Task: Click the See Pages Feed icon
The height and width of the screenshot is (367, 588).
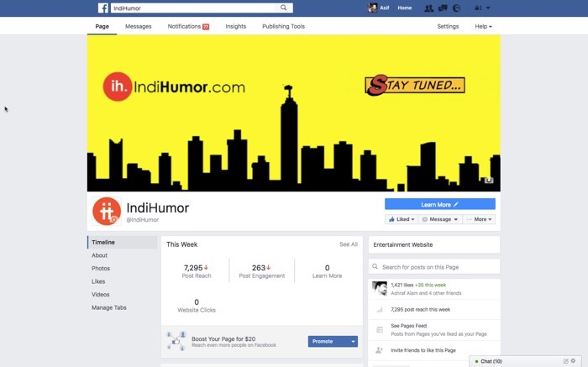Action: tap(380, 329)
